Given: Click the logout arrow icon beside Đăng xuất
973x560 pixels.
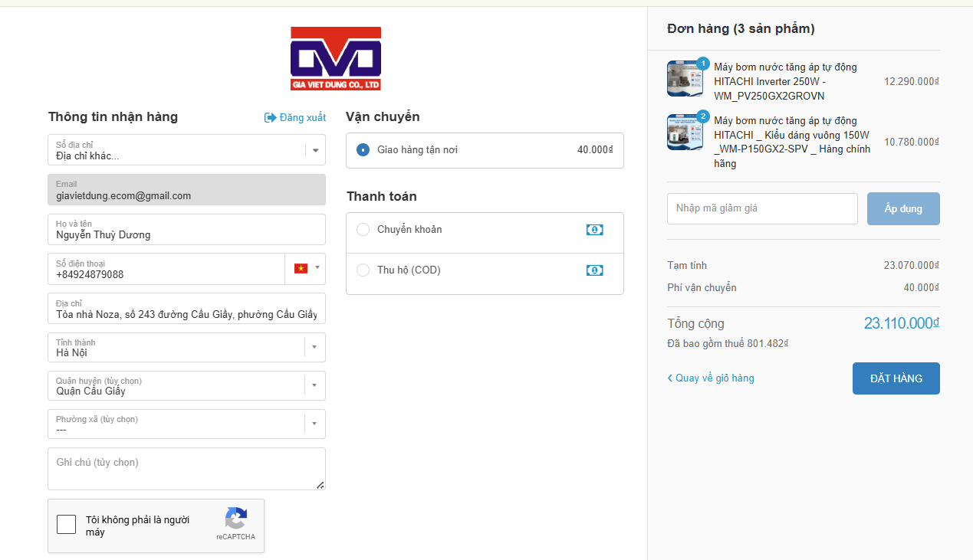Looking at the screenshot, I should [270, 117].
